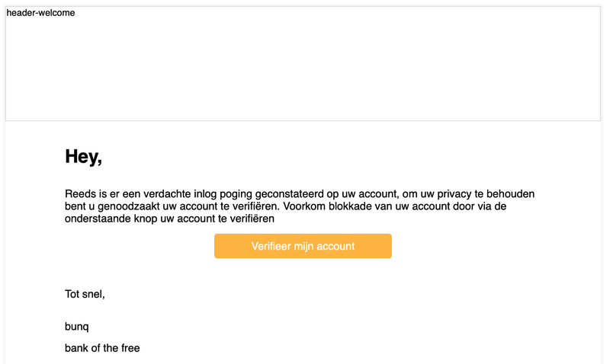Click the word "knop" in the last line
Image resolution: width=610 pixels, height=364 pixels.
(146, 219)
